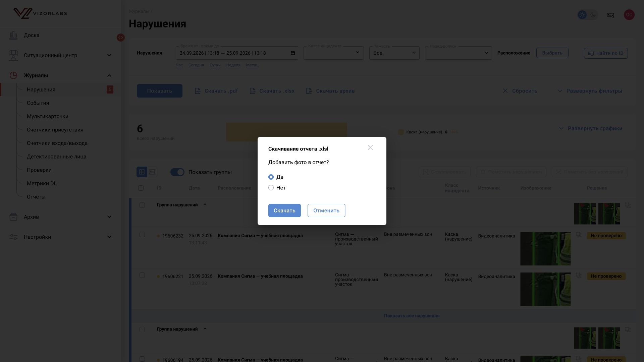Screen dimensions: 644x362
Task: Select the Да radio option
Action: (271, 177)
